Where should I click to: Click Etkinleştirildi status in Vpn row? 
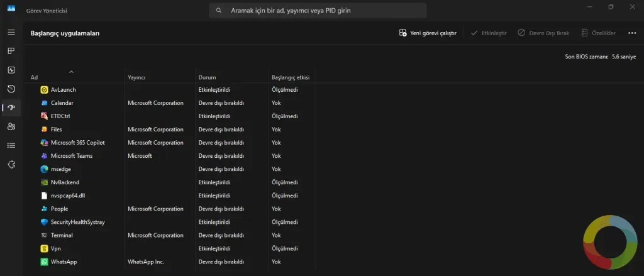pos(214,248)
